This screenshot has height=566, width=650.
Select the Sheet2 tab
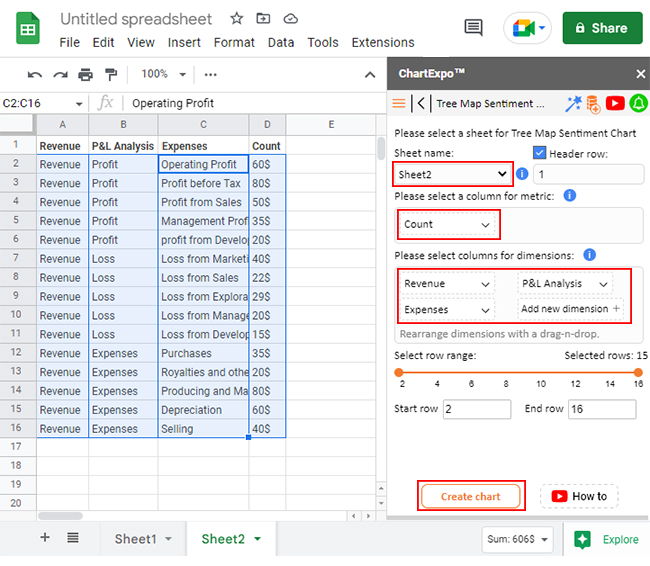click(231, 539)
